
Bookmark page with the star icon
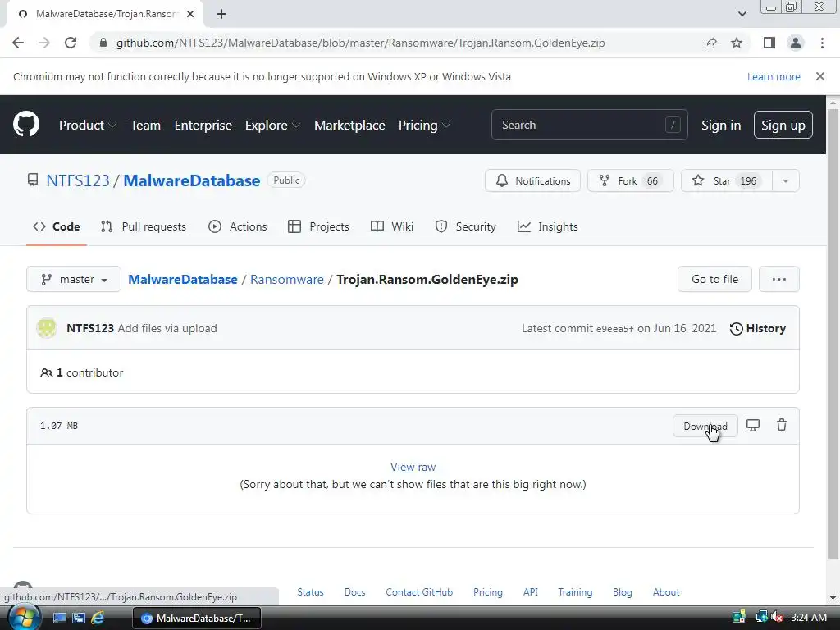tap(737, 43)
